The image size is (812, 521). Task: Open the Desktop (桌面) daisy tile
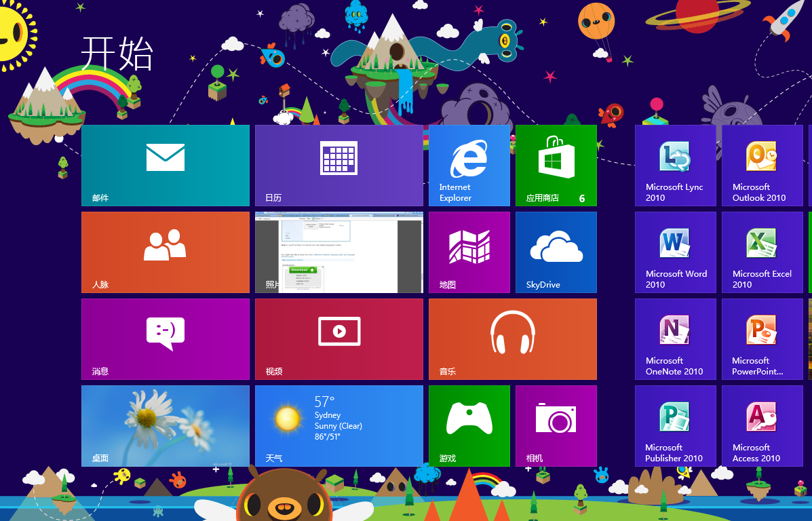[x=166, y=426]
